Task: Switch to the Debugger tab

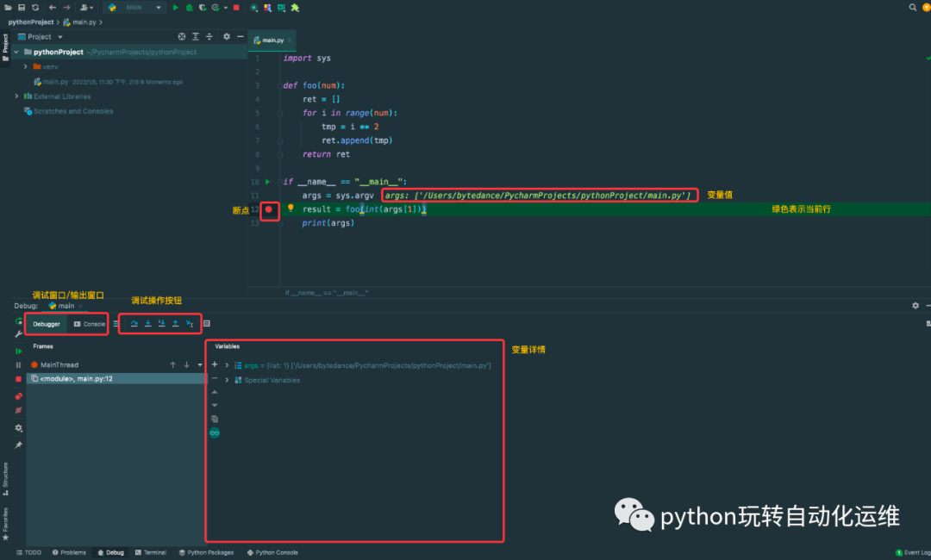Action: point(47,324)
